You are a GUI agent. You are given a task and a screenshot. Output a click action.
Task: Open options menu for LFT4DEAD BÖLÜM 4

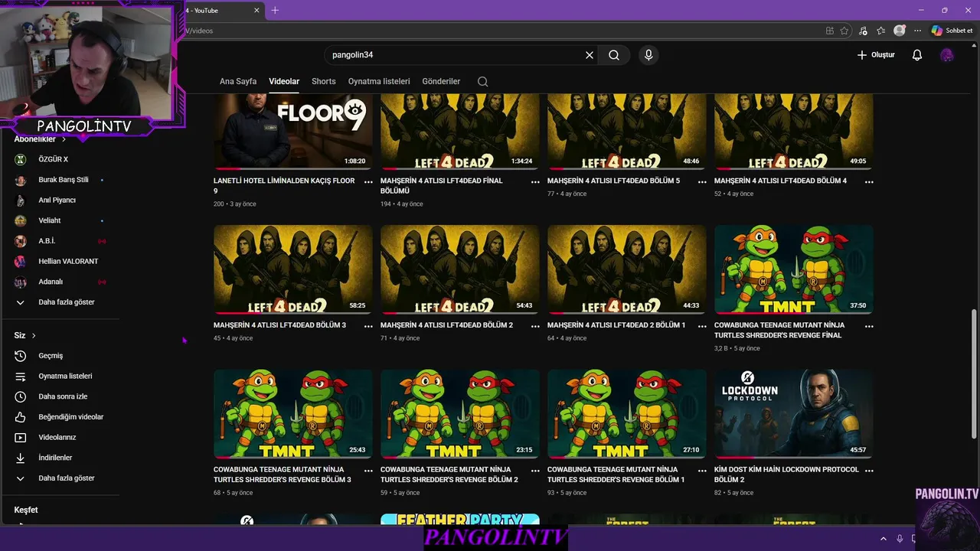pos(869,182)
